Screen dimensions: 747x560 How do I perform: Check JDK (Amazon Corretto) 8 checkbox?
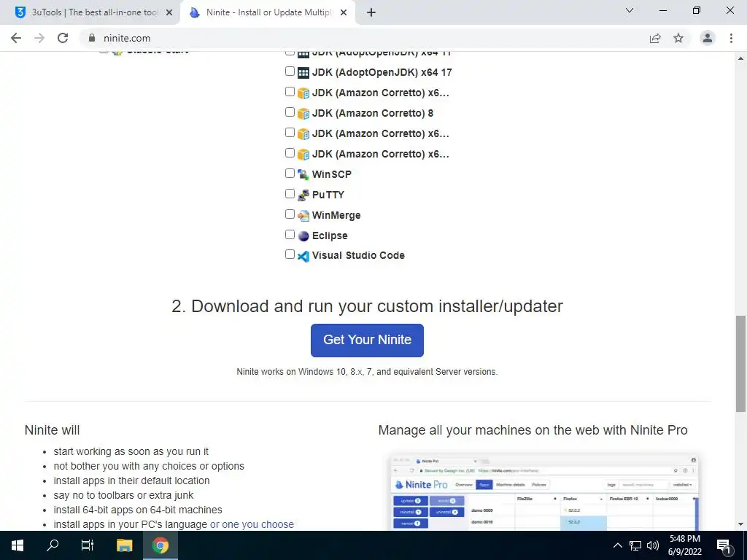(290, 112)
